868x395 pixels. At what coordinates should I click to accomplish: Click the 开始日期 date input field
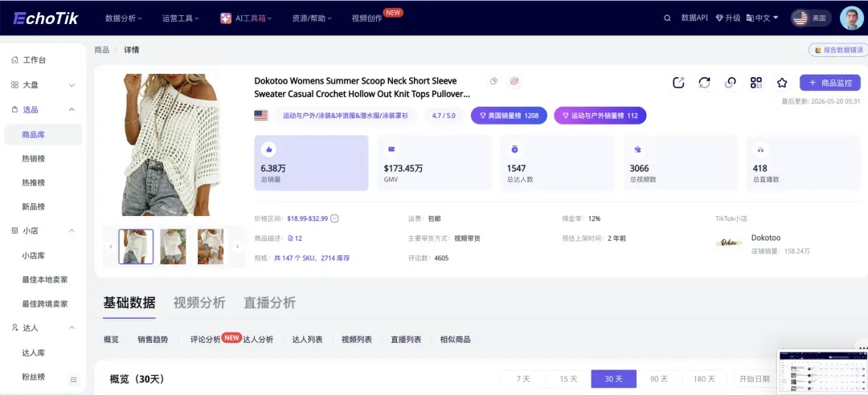[754, 379]
